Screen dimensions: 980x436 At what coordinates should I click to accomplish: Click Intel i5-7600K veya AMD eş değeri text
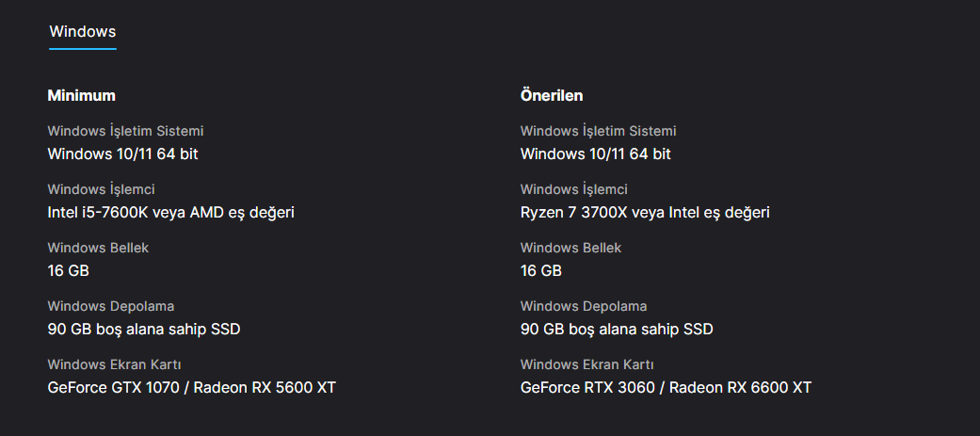point(170,212)
